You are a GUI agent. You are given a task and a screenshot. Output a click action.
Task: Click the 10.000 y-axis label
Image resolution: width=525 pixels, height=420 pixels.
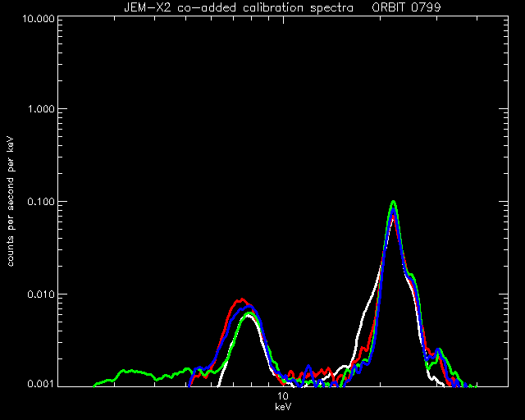pyautogui.click(x=39, y=18)
